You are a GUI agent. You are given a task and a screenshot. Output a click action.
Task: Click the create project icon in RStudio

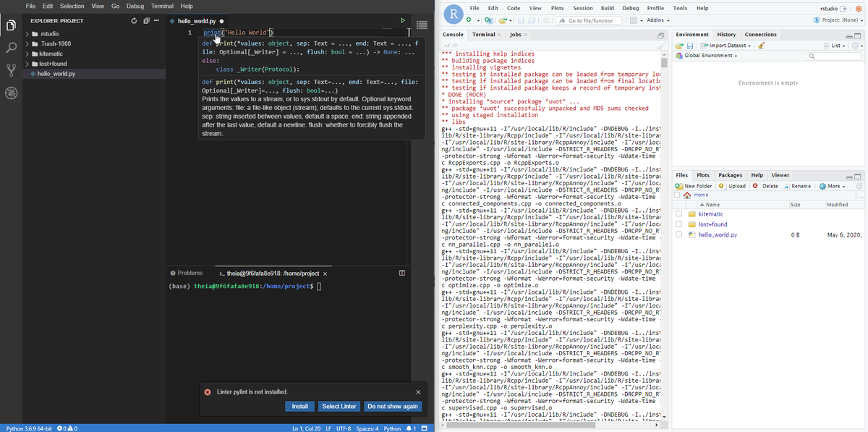coord(488,20)
